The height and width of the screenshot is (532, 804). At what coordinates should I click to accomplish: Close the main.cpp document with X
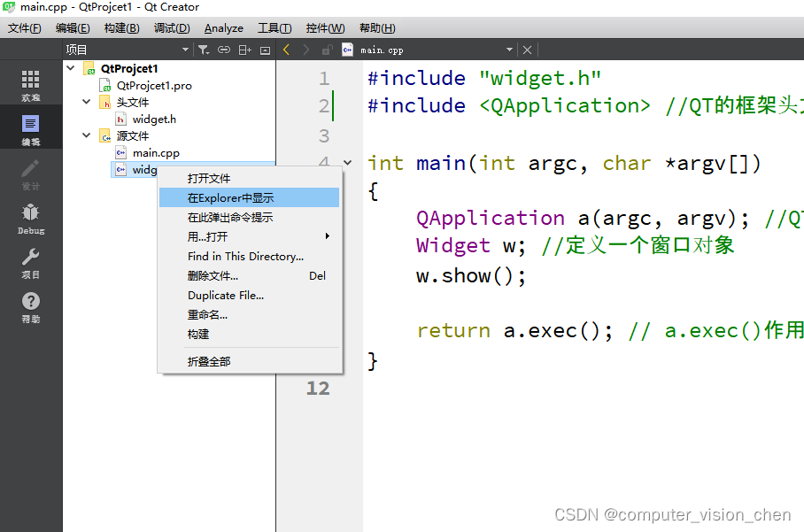point(527,50)
